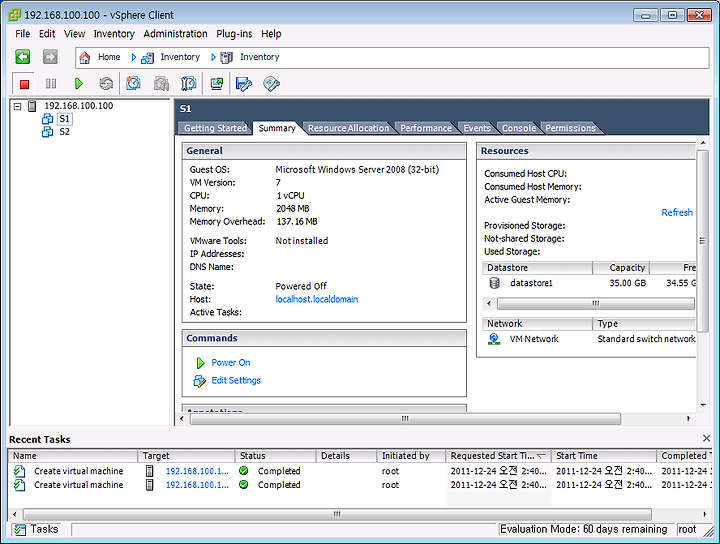Open the Snapshot Manager toolbar icon
The height and width of the screenshot is (544, 720).
pyautogui.click(x=189, y=84)
